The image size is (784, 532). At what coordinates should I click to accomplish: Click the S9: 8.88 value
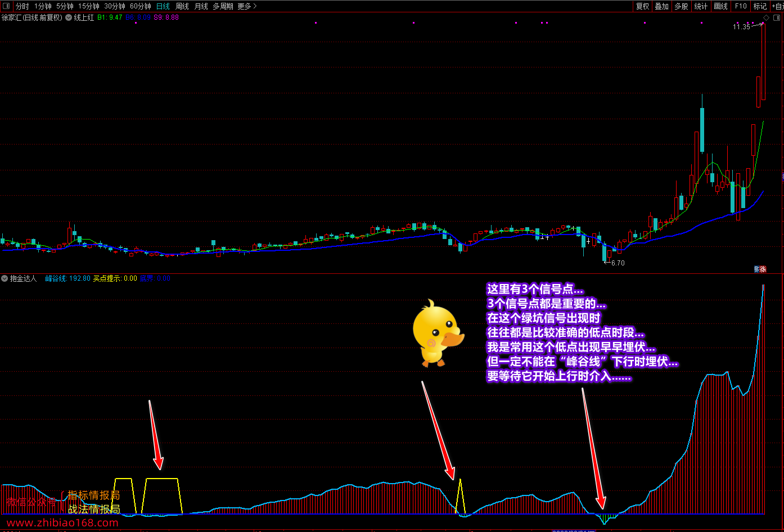coord(166,17)
